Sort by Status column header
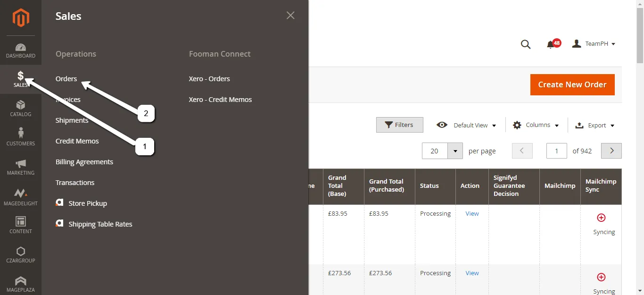This screenshot has width=644, height=295. click(x=435, y=185)
